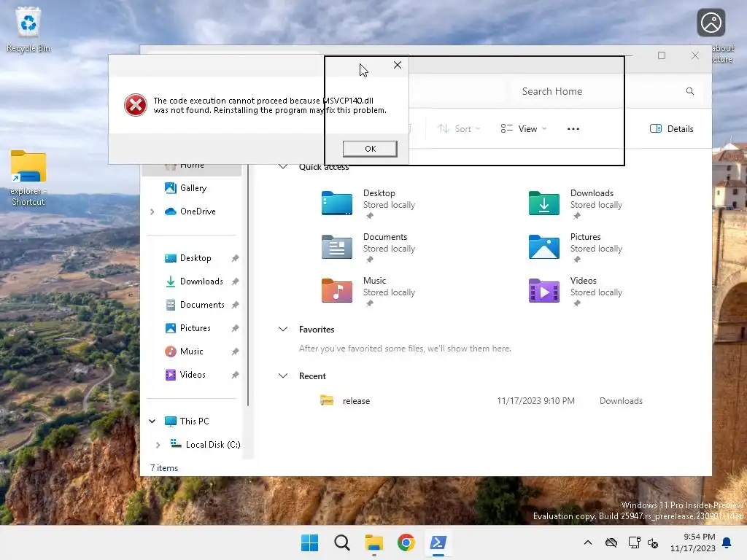Open the clock and date flyout
Viewport: 747px width, 560px height.
[x=692, y=542]
